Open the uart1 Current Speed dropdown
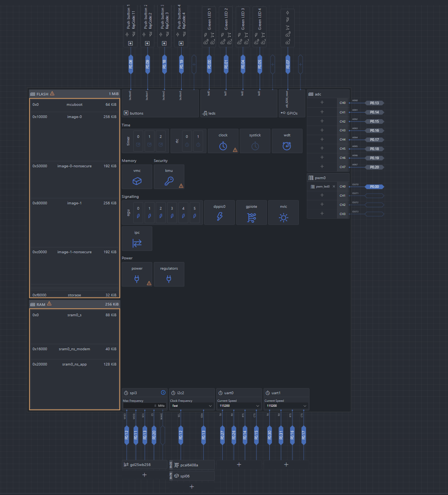This screenshot has height=495, width=448. (286, 406)
